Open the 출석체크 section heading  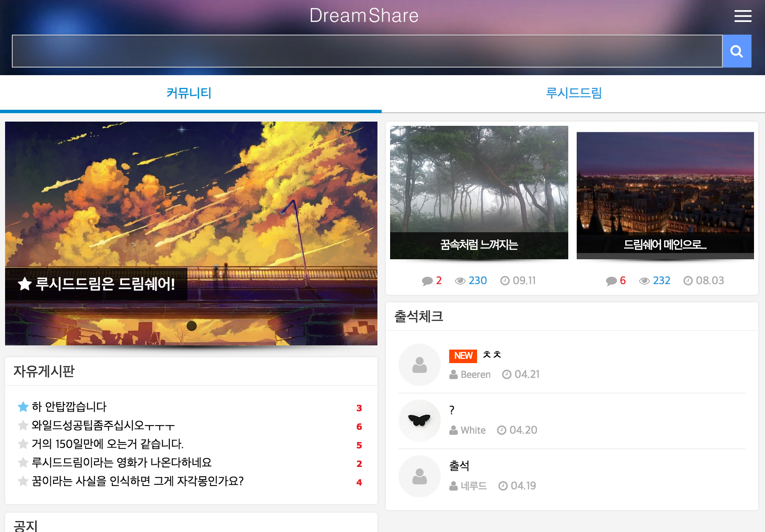(419, 316)
